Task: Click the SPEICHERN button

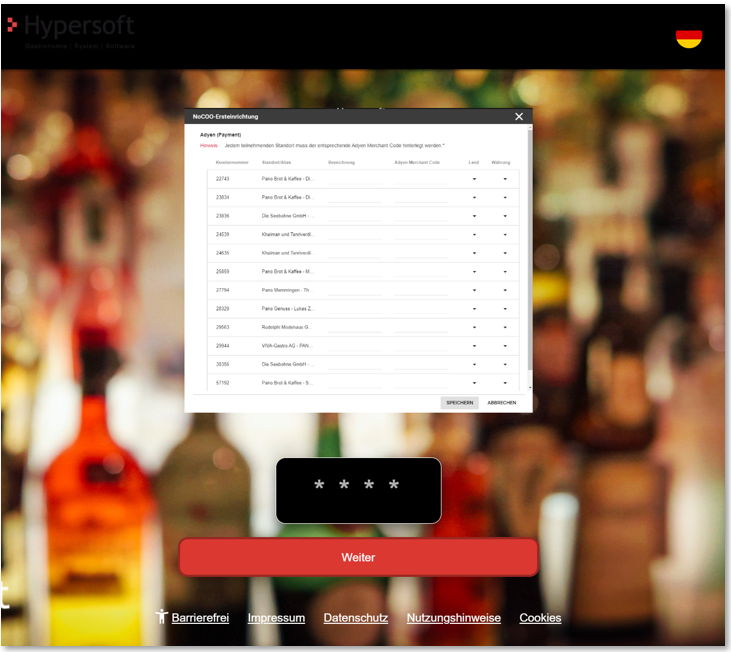Action: click(x=460, y=402)
